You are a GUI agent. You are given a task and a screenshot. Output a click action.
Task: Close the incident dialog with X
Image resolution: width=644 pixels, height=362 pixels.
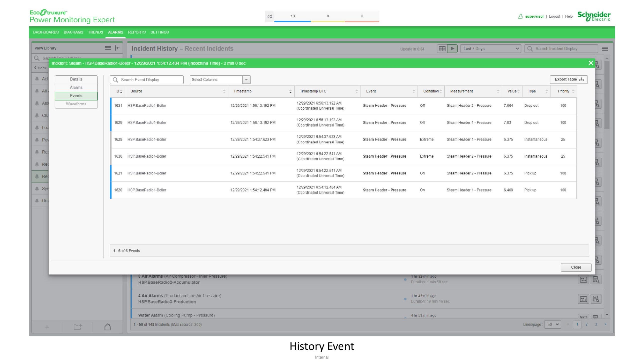[591, 63]
